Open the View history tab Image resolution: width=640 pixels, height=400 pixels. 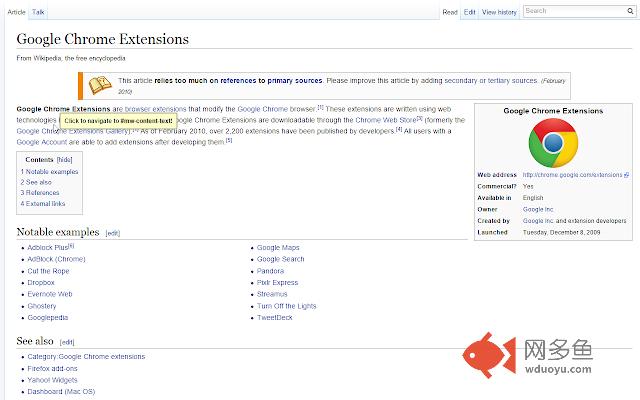pyautogui.click(x=499, y=12)
